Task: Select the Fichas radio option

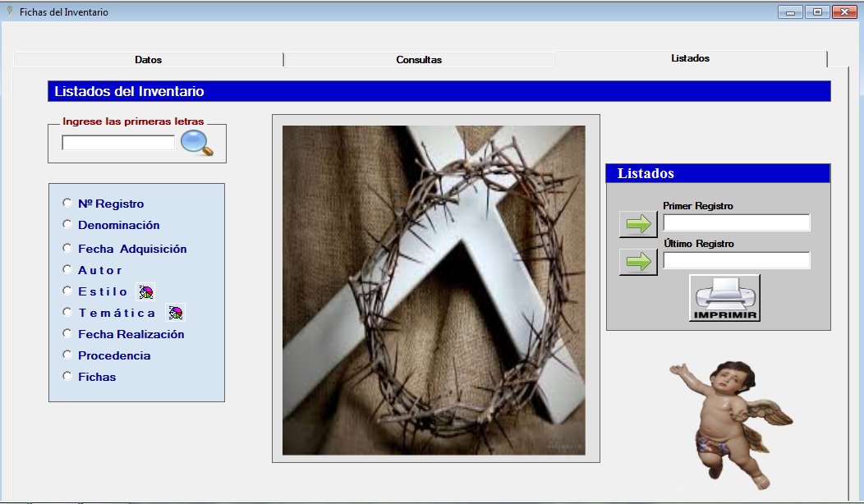Action: click(67, 376)
